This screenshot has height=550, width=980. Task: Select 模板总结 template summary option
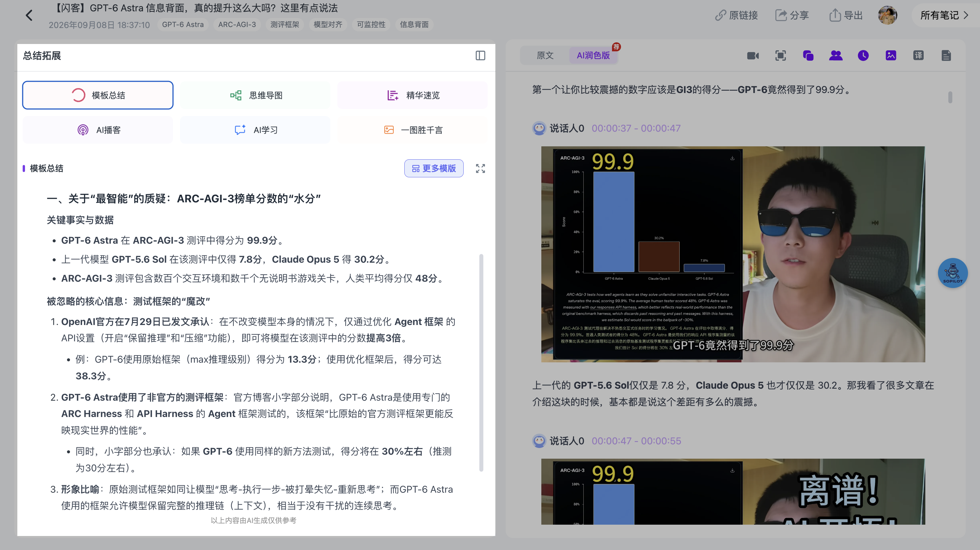pyautogui.click(x=98, y=95)
